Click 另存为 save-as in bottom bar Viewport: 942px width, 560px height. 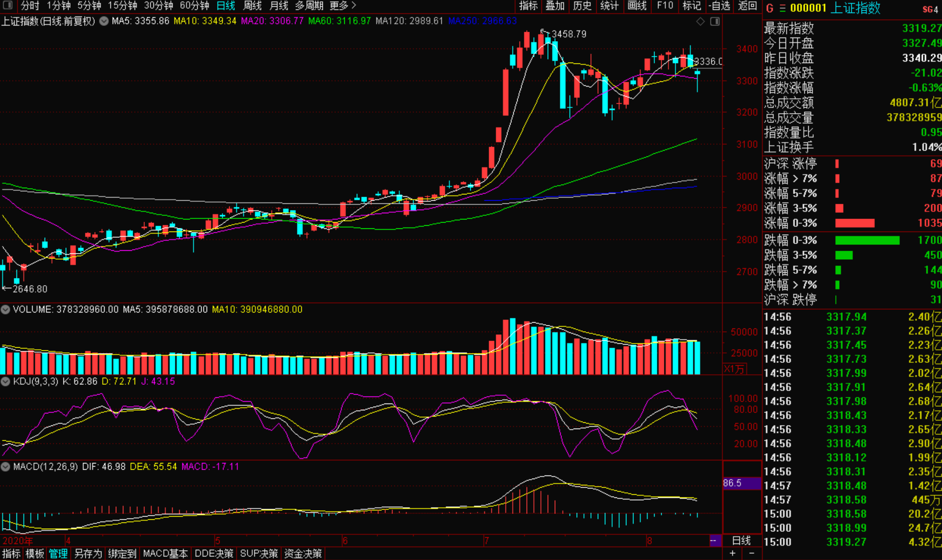(x=88, y=554)
